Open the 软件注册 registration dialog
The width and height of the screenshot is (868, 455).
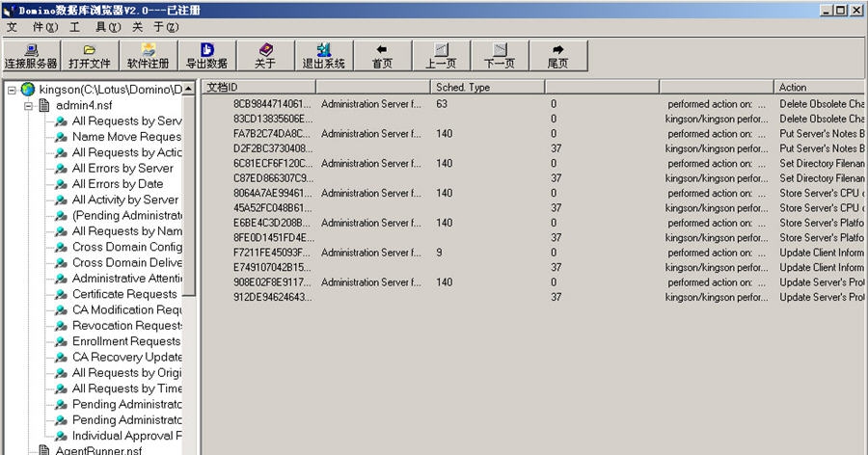pyautogui.click(x=149, y=56)
